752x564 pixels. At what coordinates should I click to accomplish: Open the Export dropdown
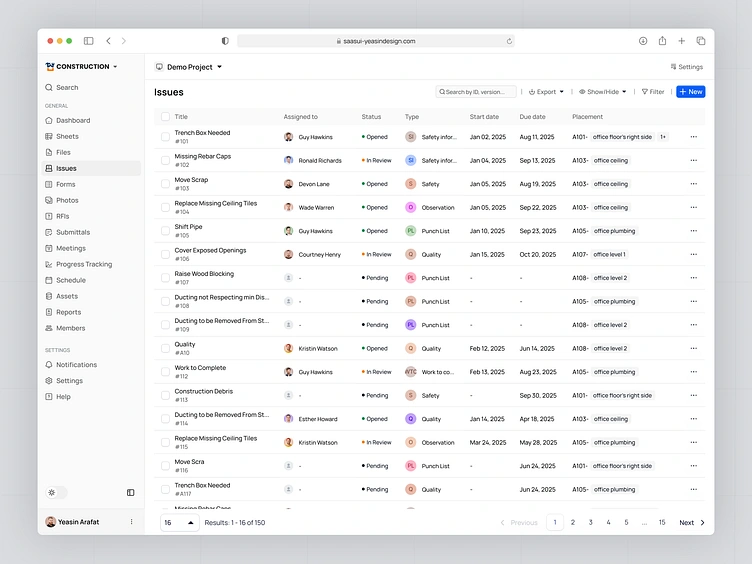click(x=546, y=92)
